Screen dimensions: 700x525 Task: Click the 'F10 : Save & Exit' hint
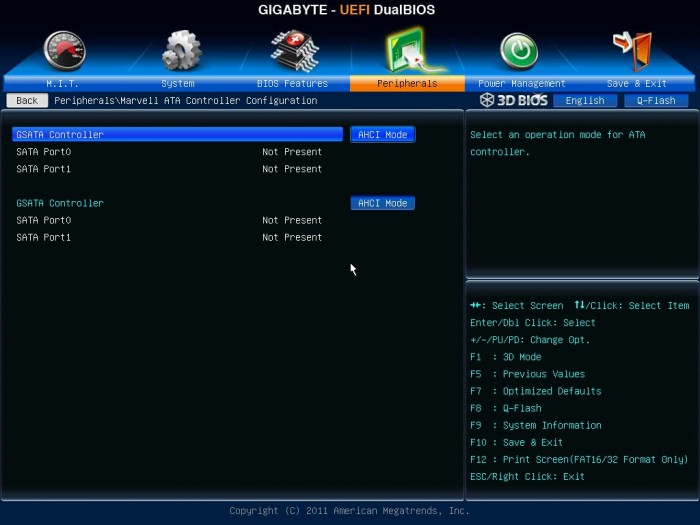(517, 442)
